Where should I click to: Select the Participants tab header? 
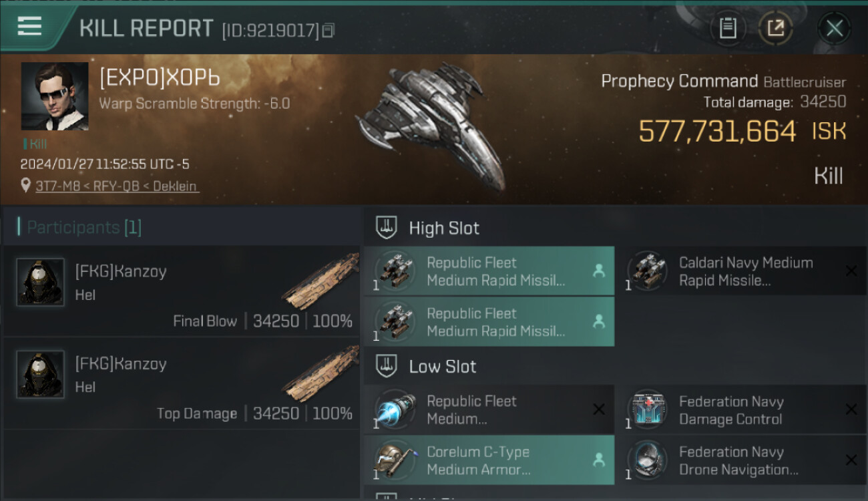coord(84,227)
